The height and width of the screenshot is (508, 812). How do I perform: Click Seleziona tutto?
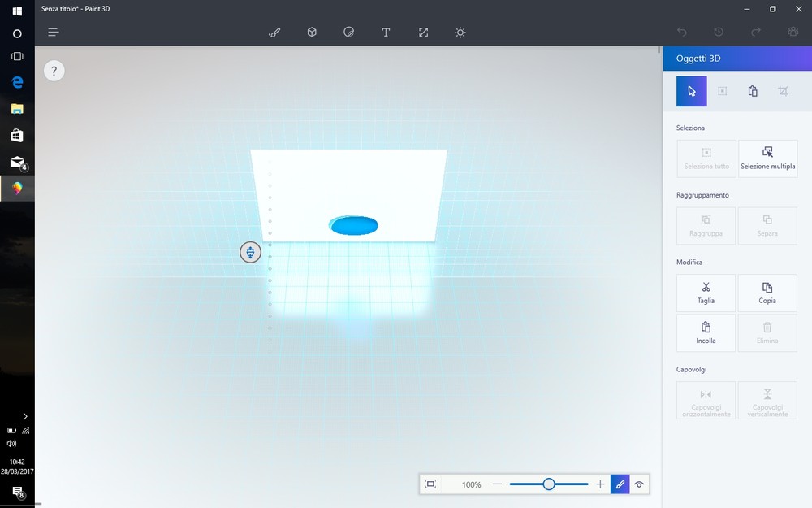click(x=706, y=158)
